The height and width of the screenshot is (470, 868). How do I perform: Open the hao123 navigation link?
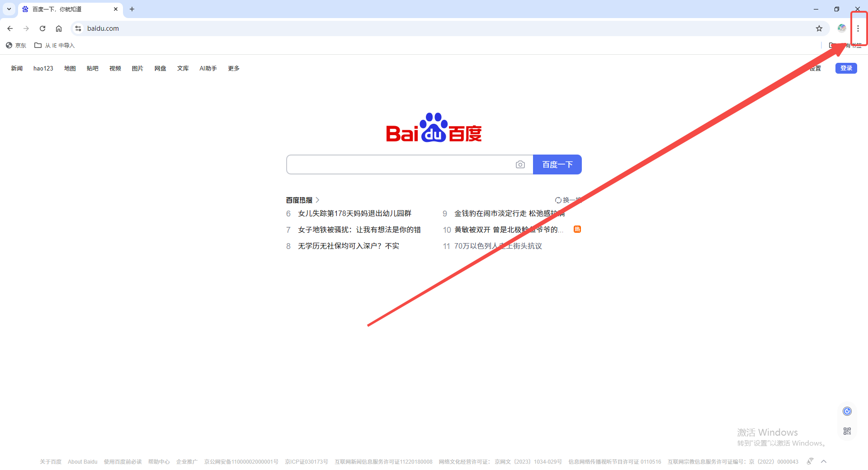click(x=43, y=68)
